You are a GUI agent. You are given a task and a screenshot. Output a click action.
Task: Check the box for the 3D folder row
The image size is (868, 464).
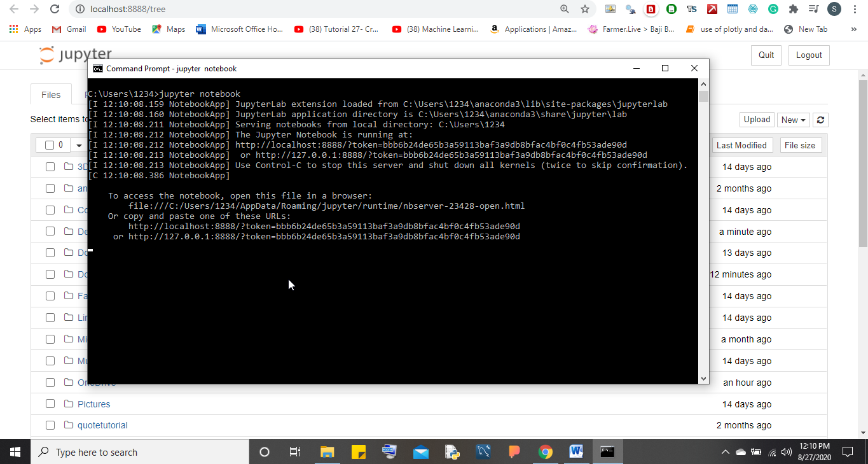50,167
